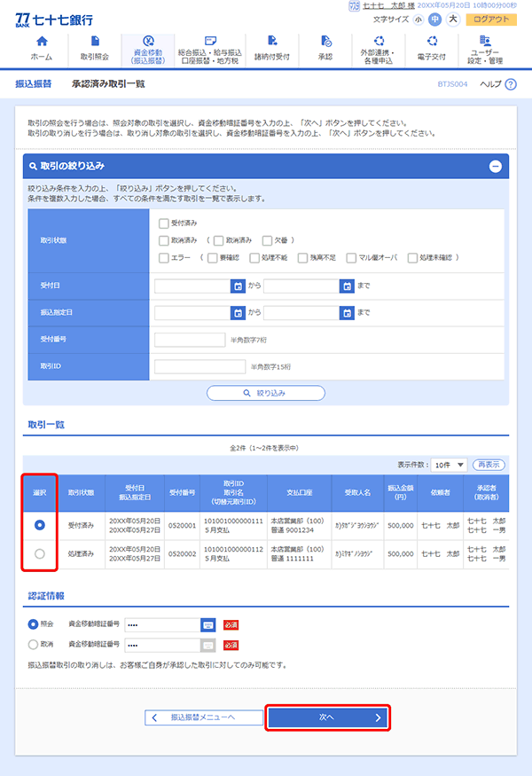Open 総合振込・給与振込 menu icon

[210, 41]
